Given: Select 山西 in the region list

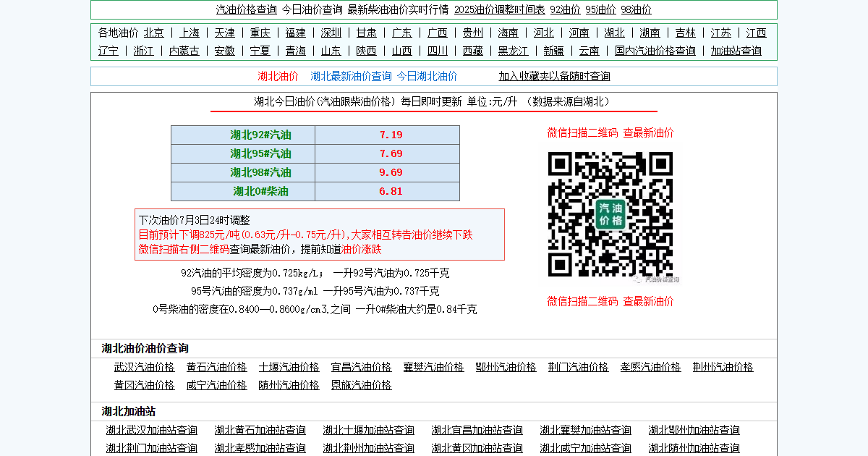Looking at the screenshot, I should coord(402,51).
